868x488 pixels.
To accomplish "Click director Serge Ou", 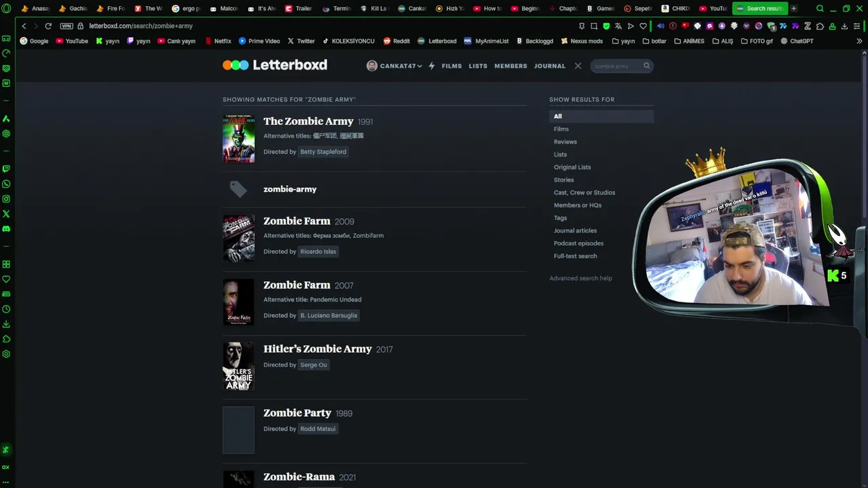I will pos(313,365).
